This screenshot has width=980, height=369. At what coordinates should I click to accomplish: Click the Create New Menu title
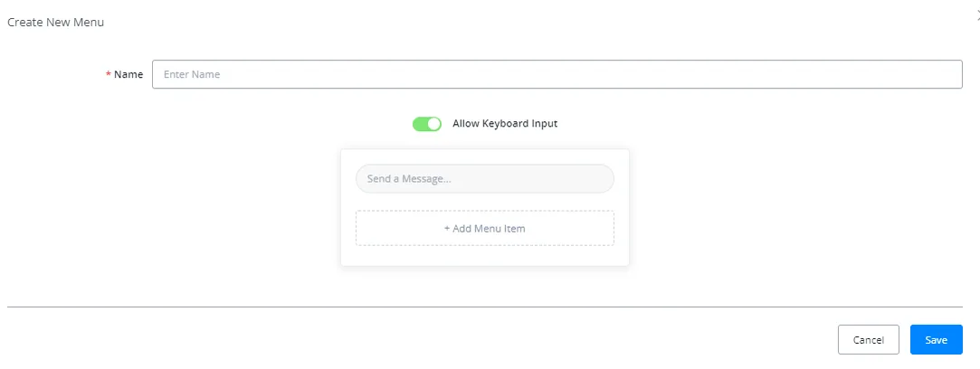point(55,23)
